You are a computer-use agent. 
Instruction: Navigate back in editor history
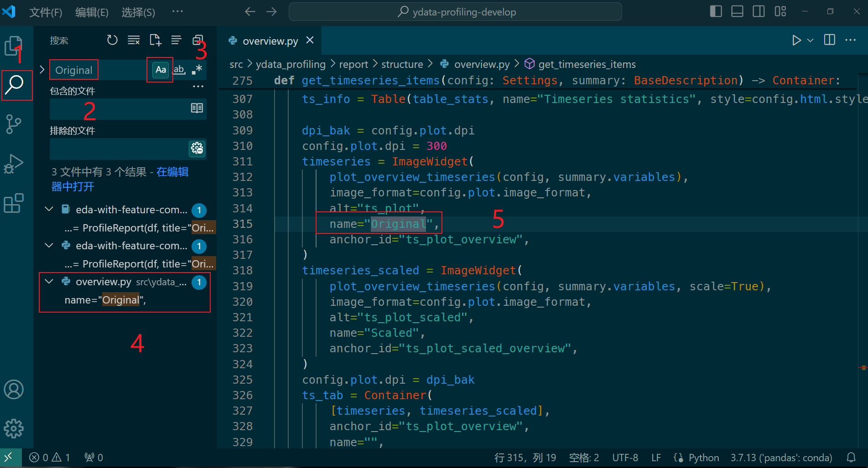tap(250, 11)
